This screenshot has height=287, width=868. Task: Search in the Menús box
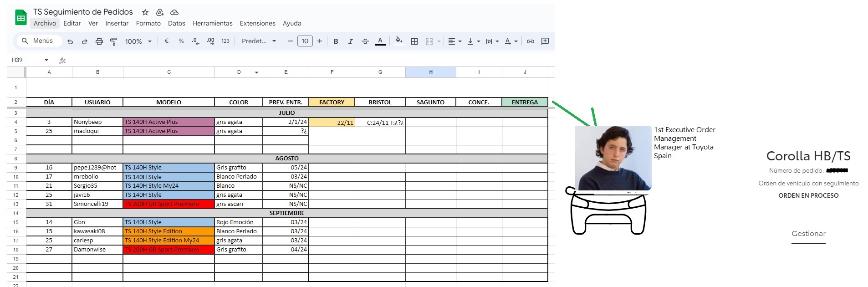[39, 41]
